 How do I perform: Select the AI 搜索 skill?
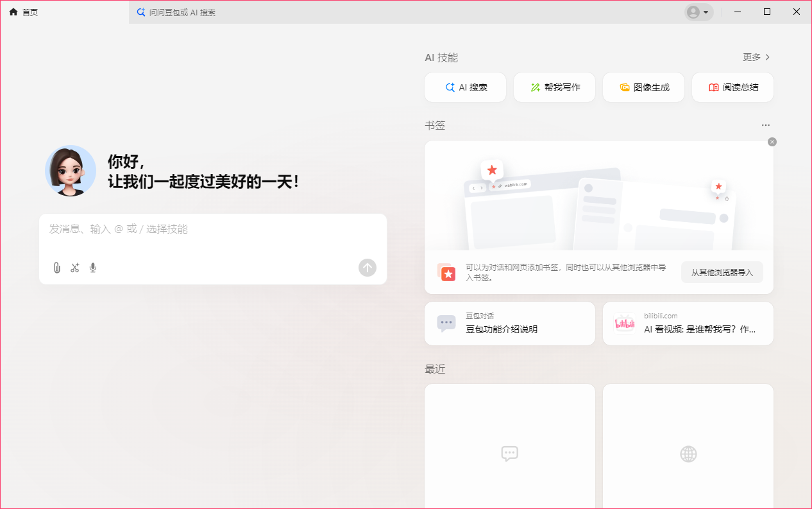coord(465,87)
